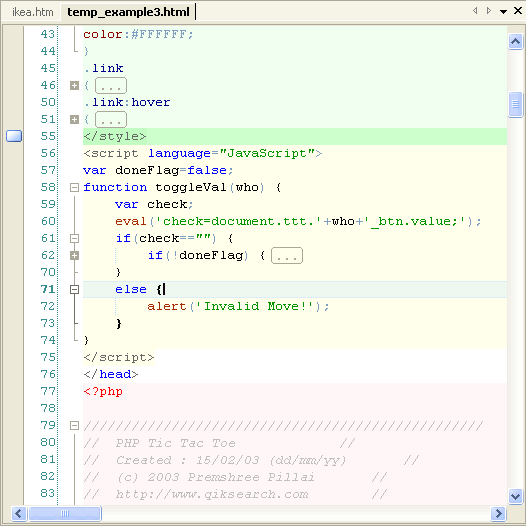Click the <?php opening tag
Screen dimensions: 526x526
103,391
